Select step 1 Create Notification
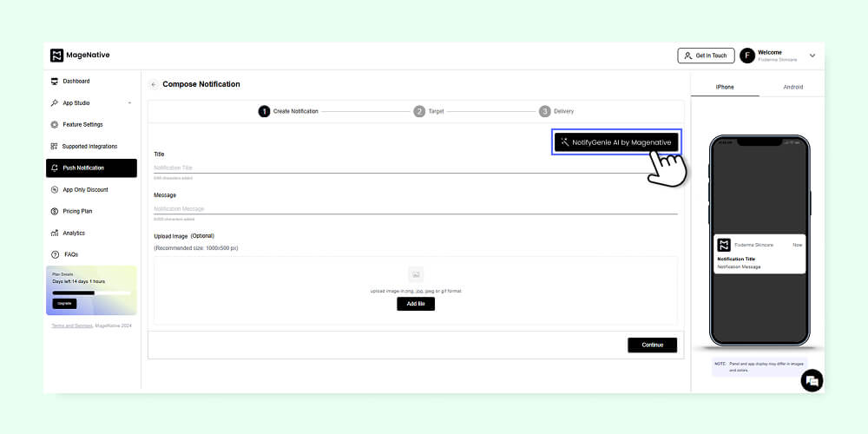Image resolution: width=868 pixels, height=434 pixels. (x=288, y=111)
